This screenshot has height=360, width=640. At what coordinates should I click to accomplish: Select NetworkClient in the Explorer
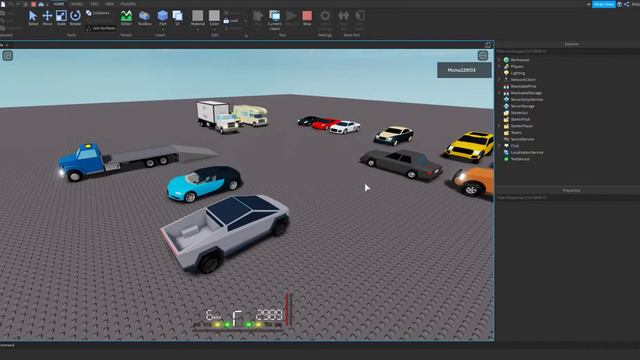pyautogui.click(x=523, y=80)
